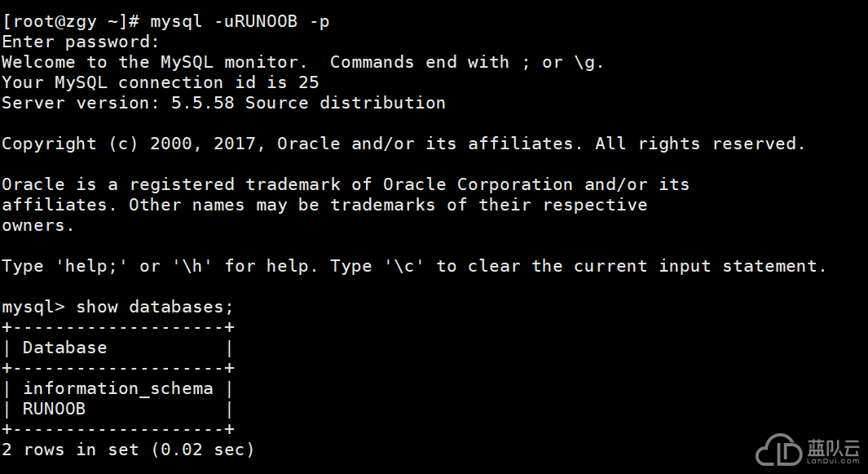868x474 pixels.
Task: Click the "show databases;" command
Action: tap(155, 307)
